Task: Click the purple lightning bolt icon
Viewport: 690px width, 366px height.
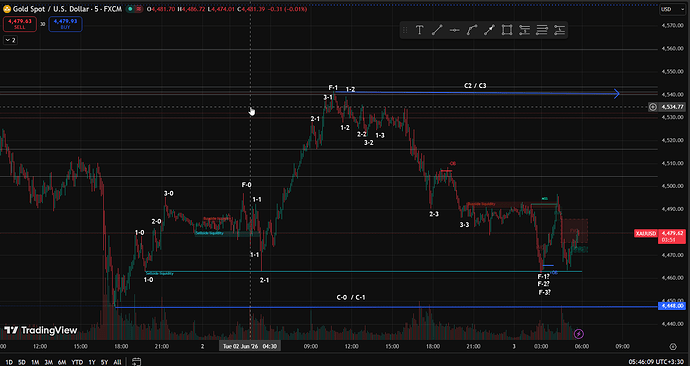Action: (579, 334)
